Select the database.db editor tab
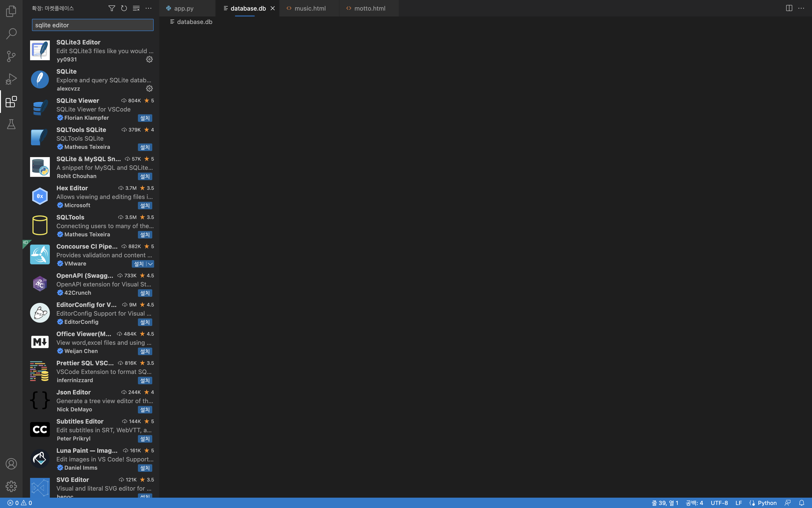 [x=247, y=8]
